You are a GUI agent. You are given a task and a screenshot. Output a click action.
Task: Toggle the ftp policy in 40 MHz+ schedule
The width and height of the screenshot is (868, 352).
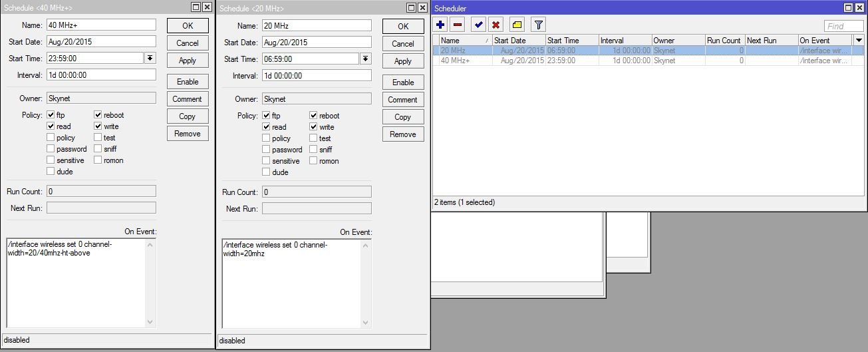point(51,115)
